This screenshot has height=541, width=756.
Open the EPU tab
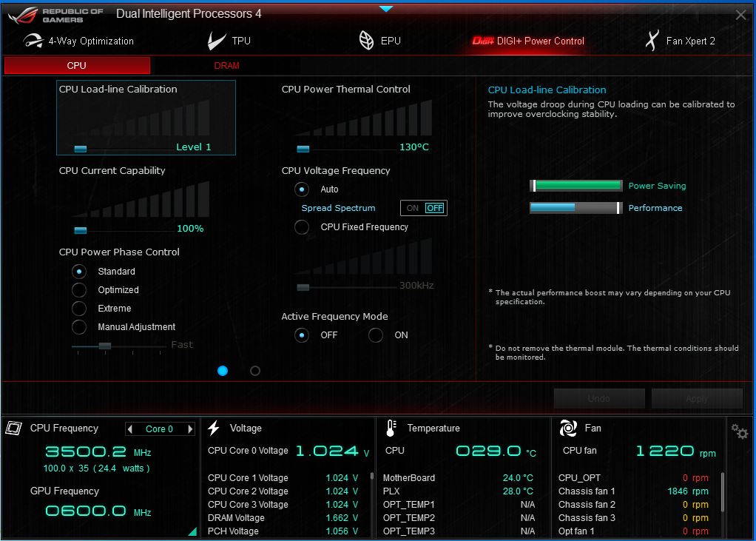point(380,41)
